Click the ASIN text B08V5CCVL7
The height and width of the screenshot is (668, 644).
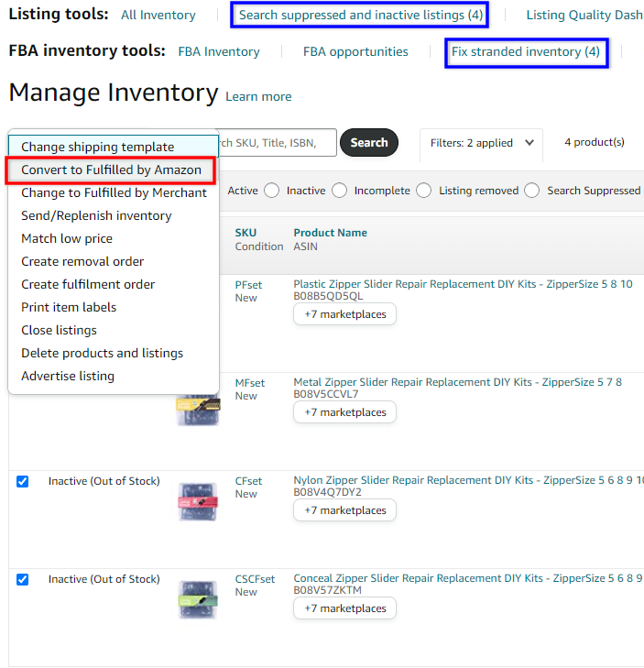pos(326,394)
